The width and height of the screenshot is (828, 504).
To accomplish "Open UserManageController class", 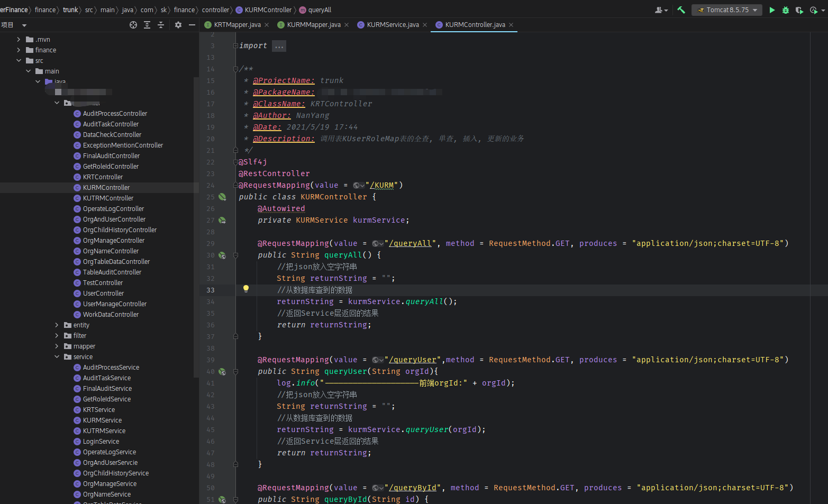I will [x=114, y=304].
